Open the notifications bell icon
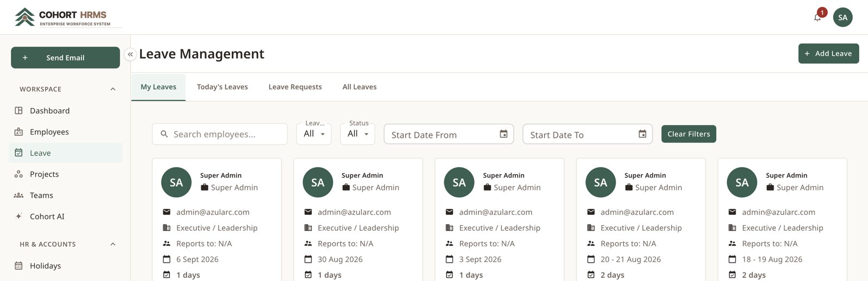 (817, 18)
